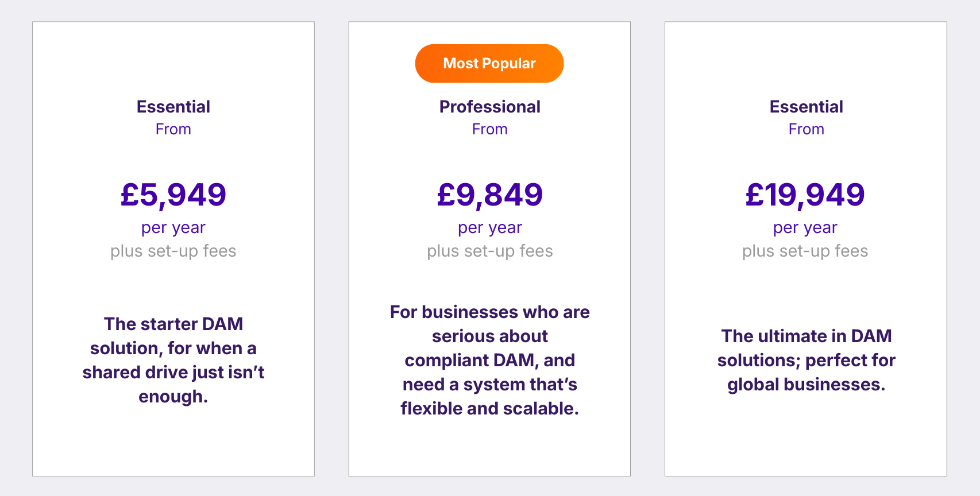Click the £9,849 price text
The width and height of the screenshot is (980, 496).
tap(489, 195)
